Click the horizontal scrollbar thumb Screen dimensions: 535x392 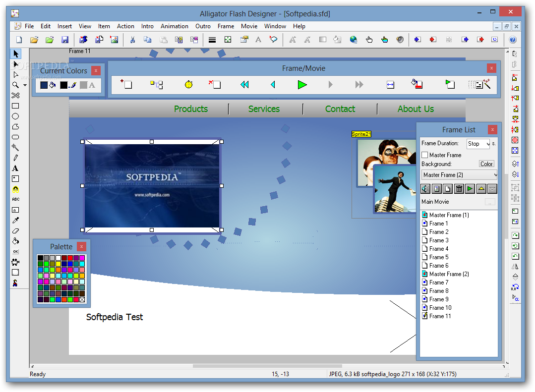267,366
